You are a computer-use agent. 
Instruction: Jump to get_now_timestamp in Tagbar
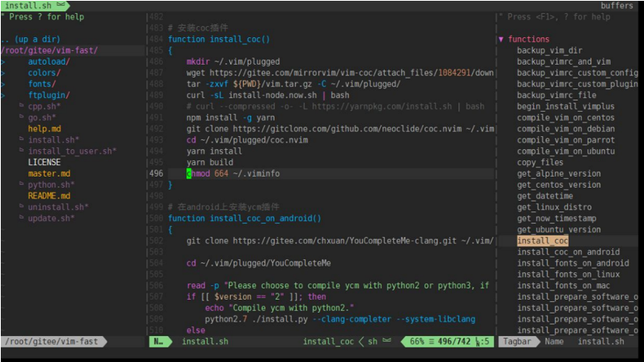[x=557, y=218]
